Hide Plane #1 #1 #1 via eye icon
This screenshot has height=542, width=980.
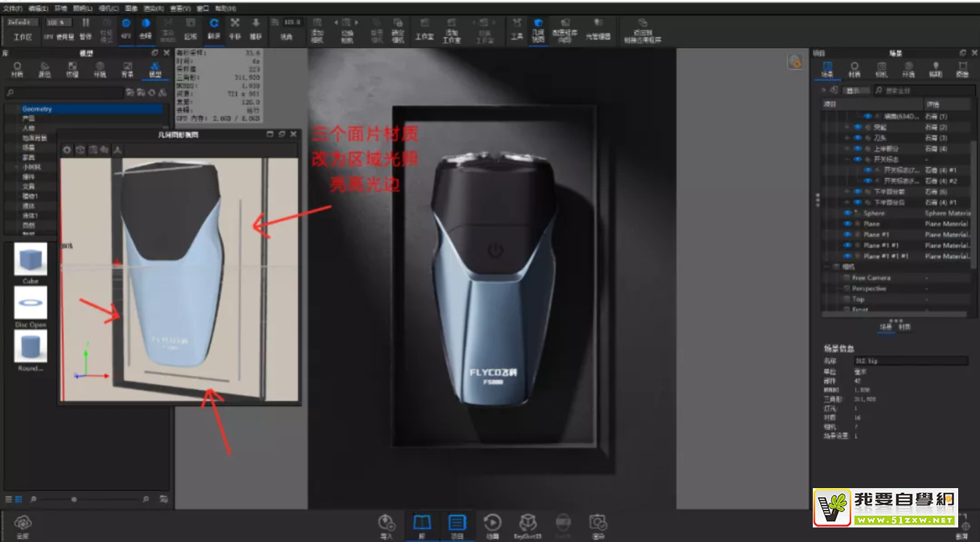click(847, 256)
